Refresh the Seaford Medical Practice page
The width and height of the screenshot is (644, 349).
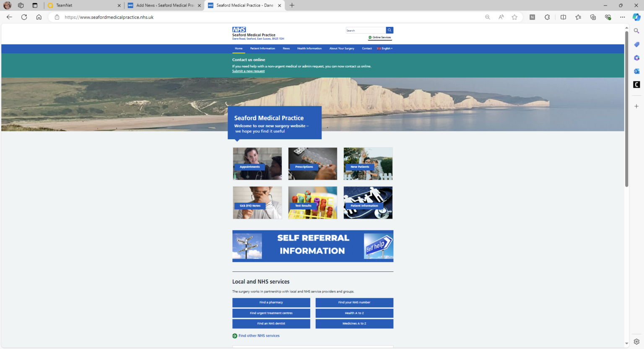click(24, 17)
